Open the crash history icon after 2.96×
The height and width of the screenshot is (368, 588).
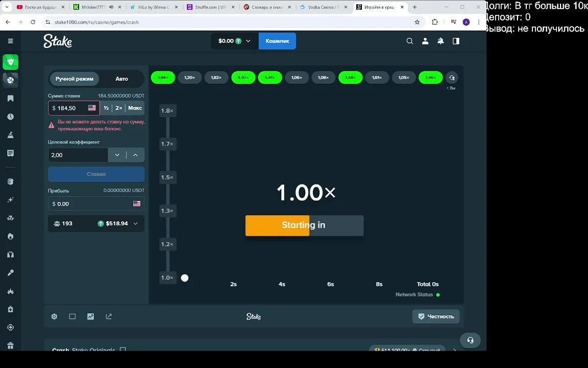coord(452,78)
